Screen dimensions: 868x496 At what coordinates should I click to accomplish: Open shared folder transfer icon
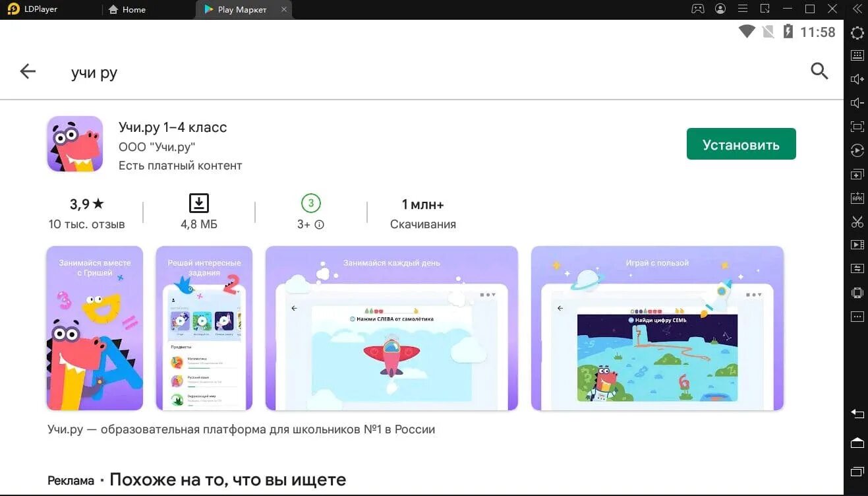pos(857,268)
